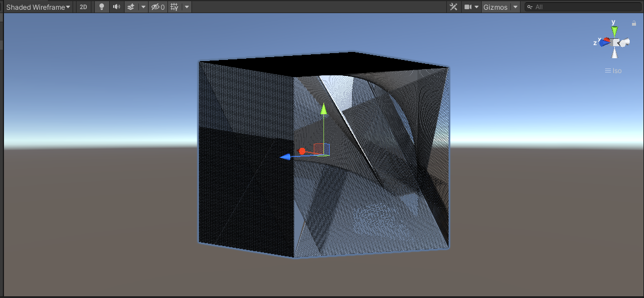Click the blue Z-axis move arrow
Viewport: 644px width, 298px height.
(x=286, y=157)
